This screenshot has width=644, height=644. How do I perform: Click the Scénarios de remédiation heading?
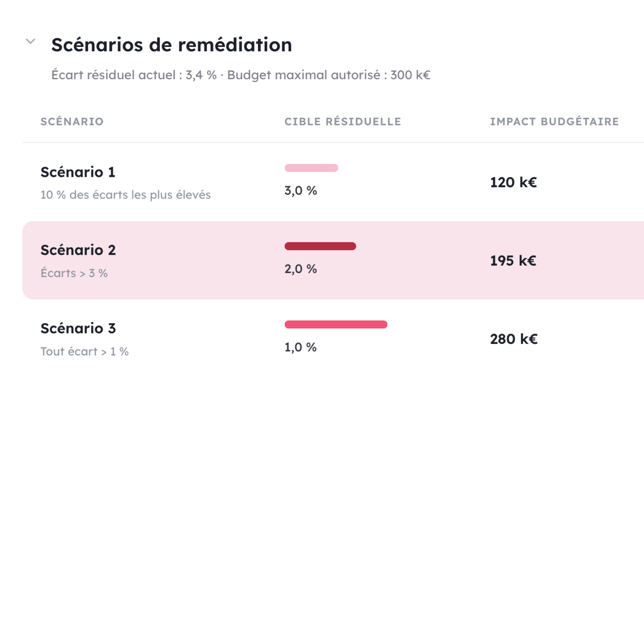pyautogui.click(x=172, y=45)
